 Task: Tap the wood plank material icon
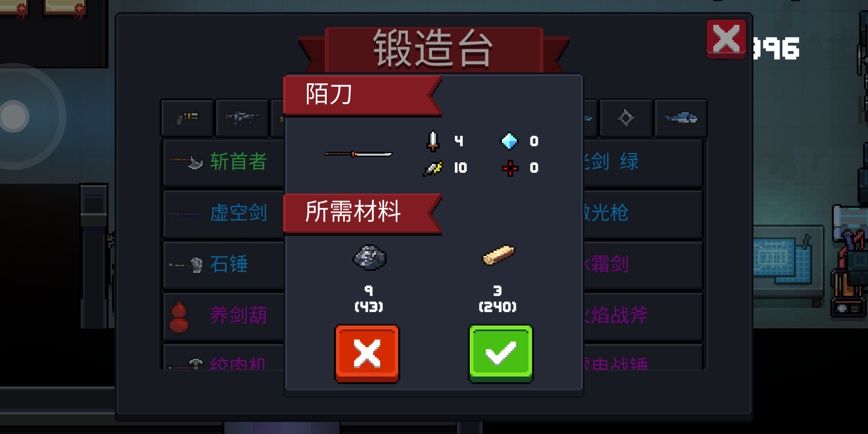(498, 255)
